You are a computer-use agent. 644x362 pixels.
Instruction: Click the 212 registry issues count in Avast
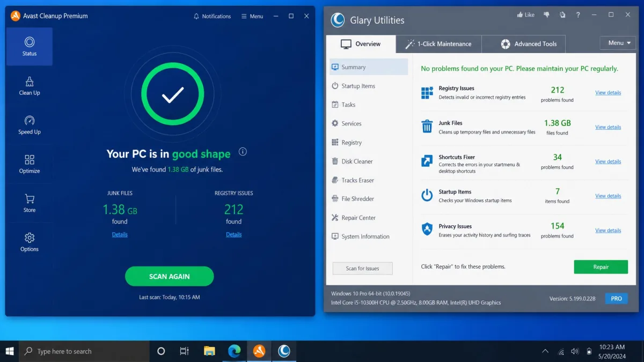[233, 209]
